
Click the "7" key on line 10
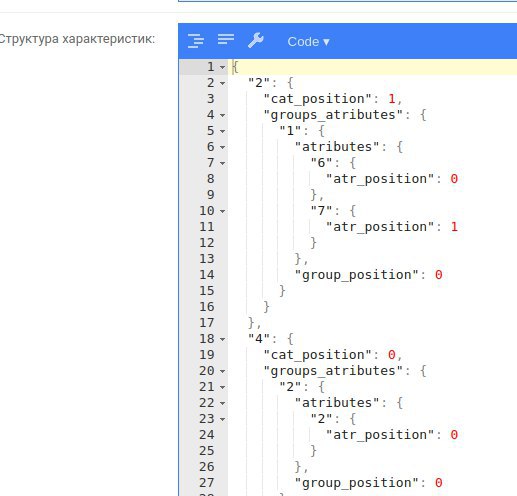[x=321, y=211]
